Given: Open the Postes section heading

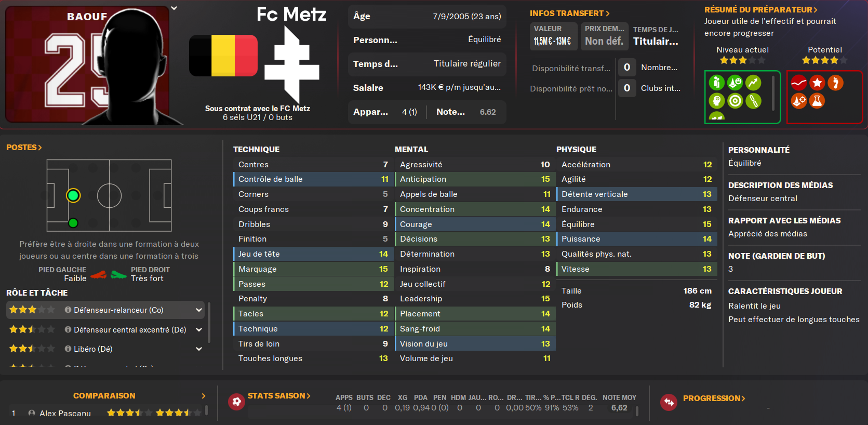Looking at the screenshot, I should 24,148.
